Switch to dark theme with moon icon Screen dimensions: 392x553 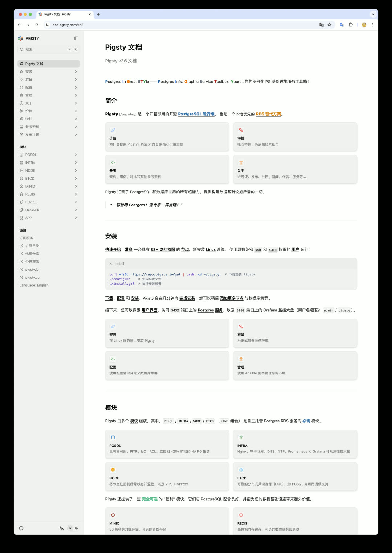pos(77,528)
